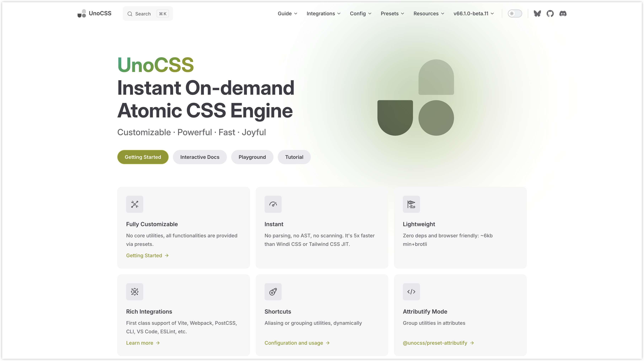Follow the Learn more link
This screenshot has width=644, height=361.
click(x=143, y=343)
